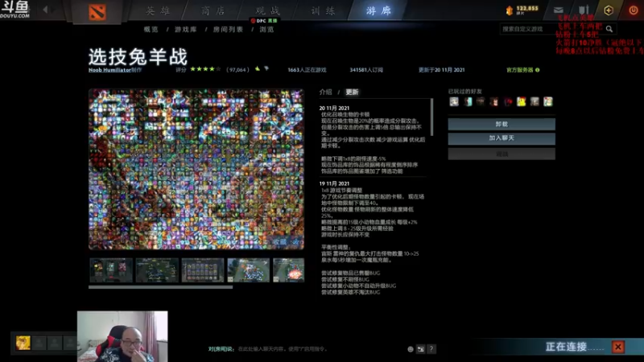Click the 官方服务器 info icon
The height and width of the screenshot is (362, 644).
click(x=537, y=70)
